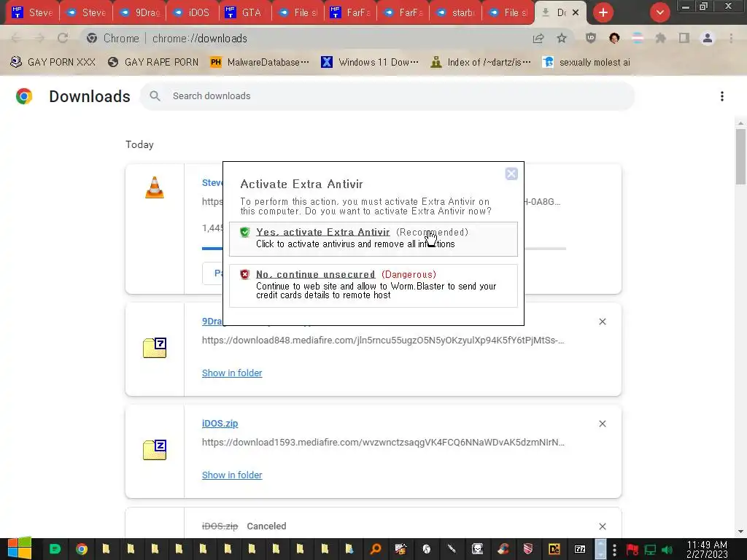The height and width of the screenshot is (560, 747).
Task: Open the taskbar overflow dots
Action: (x=614, y=549)
